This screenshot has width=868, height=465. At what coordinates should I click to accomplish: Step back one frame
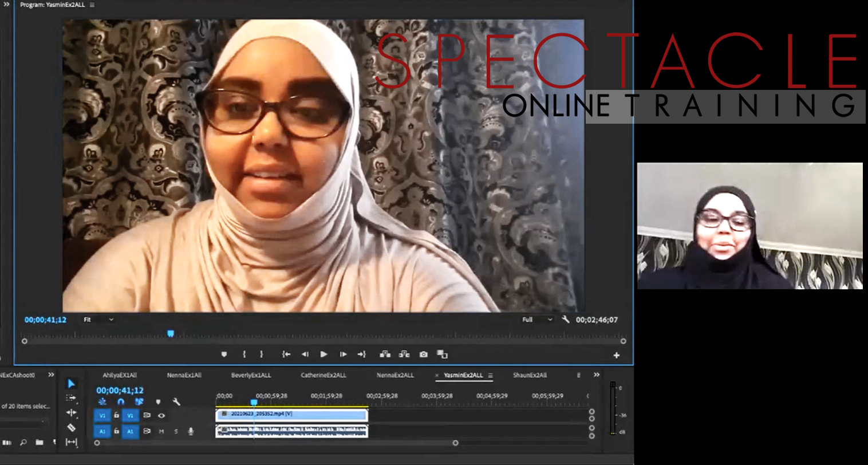(x=305, y=354)
